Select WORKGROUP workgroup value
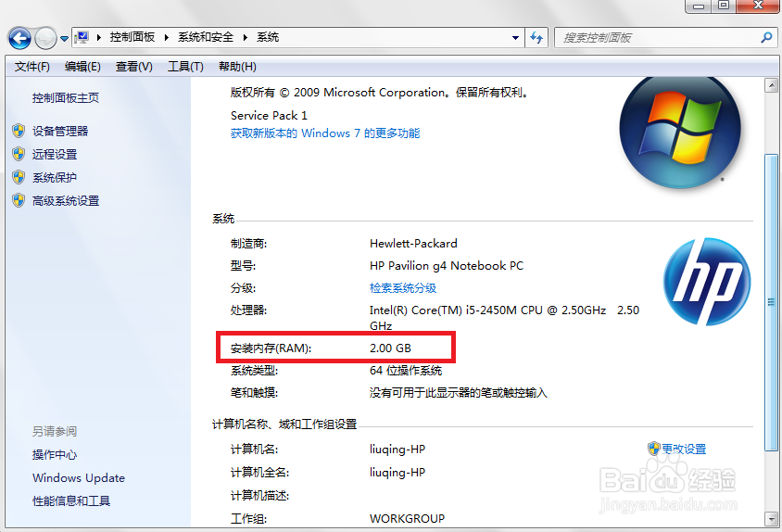 pyautogui.click(x=407, y=519)
